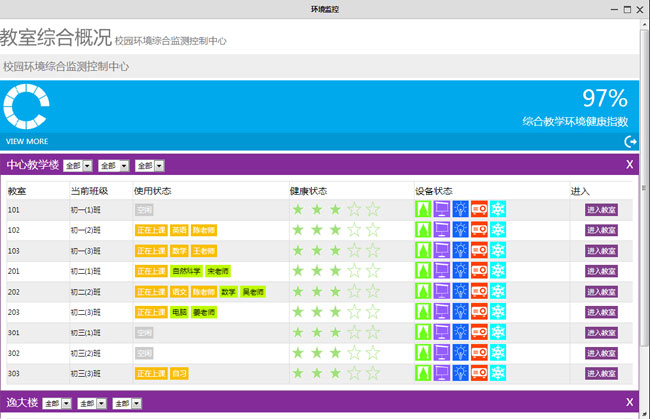Click the VIEW MORE link
The height and width of the screenshot is (419, 650).
(27, 142)
